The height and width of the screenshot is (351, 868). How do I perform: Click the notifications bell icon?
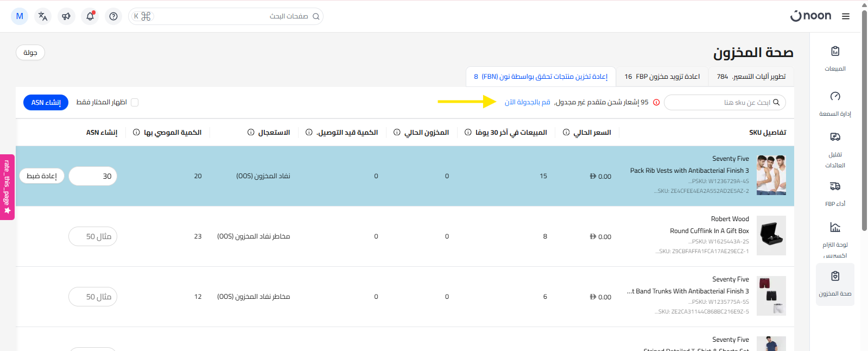click(90, 16)
